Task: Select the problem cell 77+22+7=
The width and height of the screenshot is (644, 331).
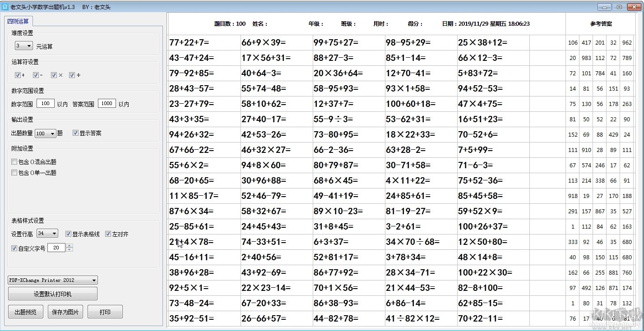Action: point(204,43)
